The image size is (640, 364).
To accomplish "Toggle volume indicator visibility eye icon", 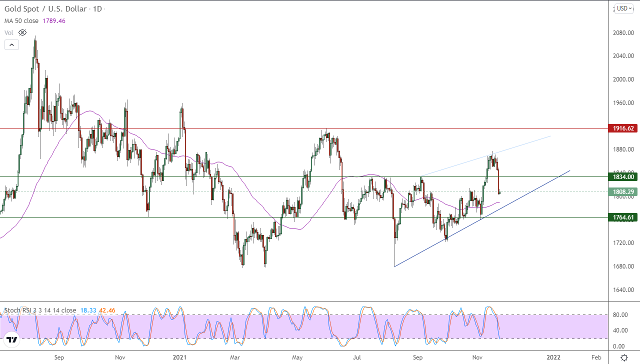I will click(22, 32).
